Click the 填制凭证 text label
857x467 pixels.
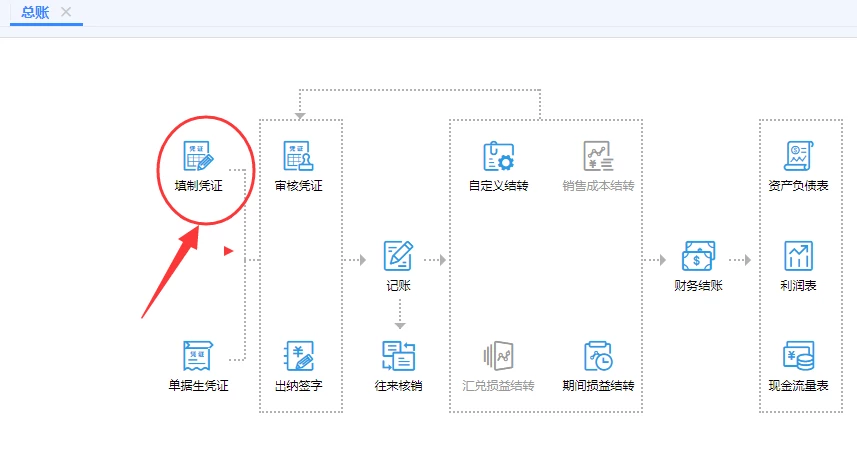198,186
